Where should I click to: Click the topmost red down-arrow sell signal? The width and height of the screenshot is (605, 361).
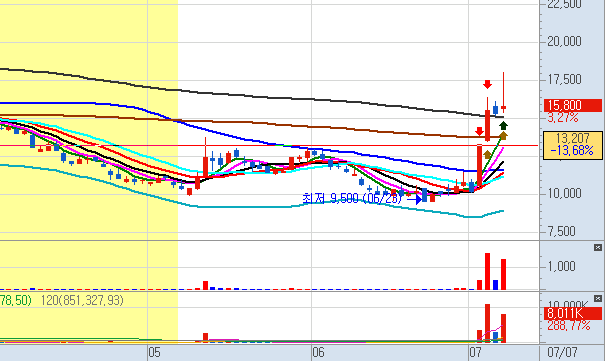(487, 84)
